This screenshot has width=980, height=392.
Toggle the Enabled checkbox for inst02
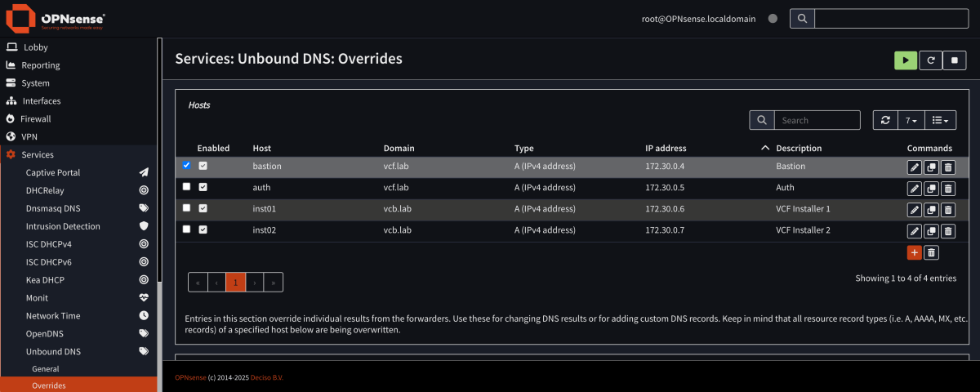click(203, 229)
